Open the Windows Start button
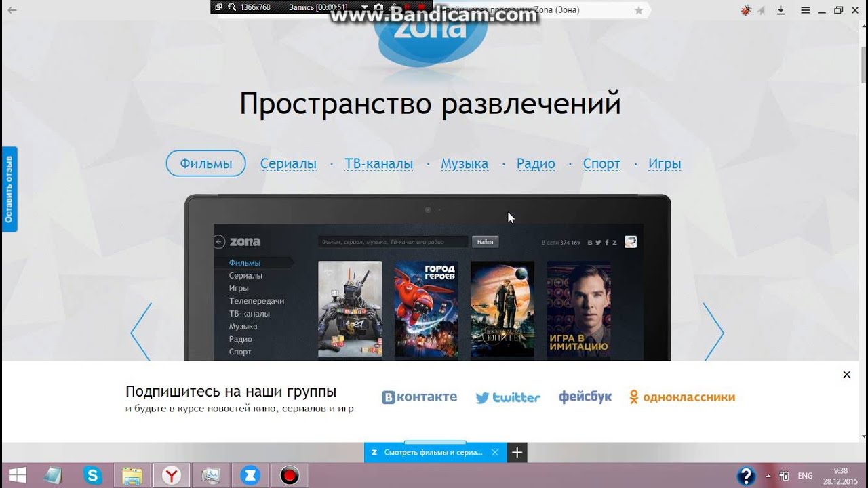The height and width of the screenshot is (488, 868). pyautogui.click(x=18, y=476)
